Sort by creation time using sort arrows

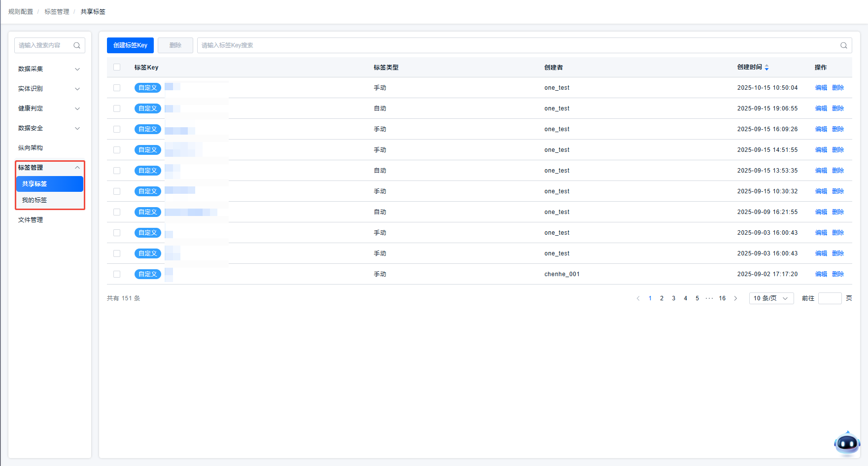click(766, 68)
